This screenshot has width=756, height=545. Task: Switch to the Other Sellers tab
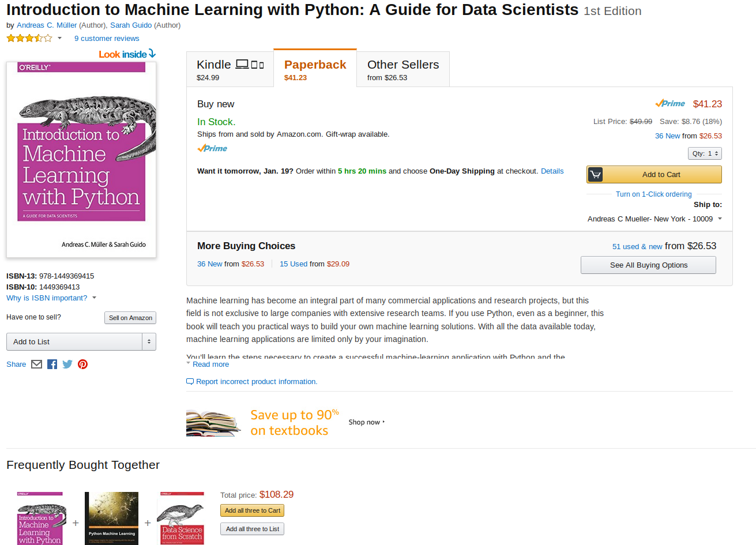[403, 69]
